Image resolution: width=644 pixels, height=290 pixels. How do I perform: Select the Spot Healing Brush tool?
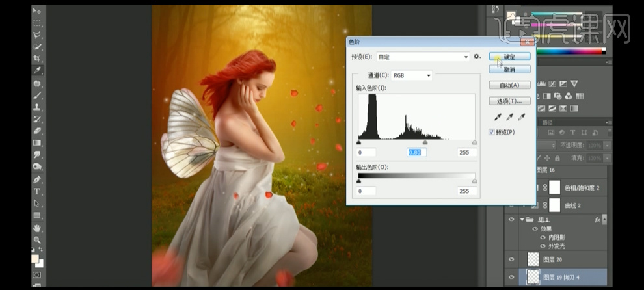pyautogui.click(x=37, y=83)
